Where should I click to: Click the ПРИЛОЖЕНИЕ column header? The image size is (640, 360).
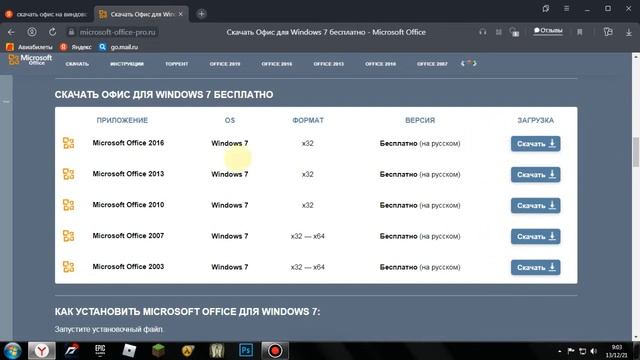click(122, 120)
